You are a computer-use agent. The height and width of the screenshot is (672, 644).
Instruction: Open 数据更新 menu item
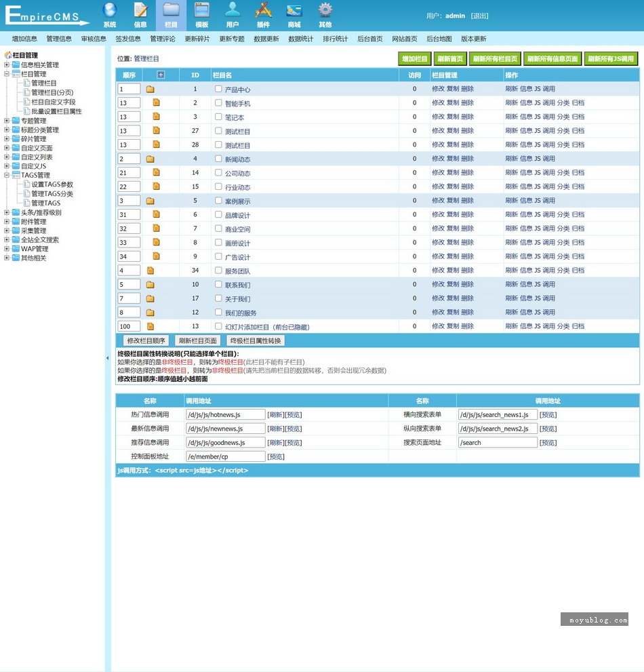click(266, 39)
